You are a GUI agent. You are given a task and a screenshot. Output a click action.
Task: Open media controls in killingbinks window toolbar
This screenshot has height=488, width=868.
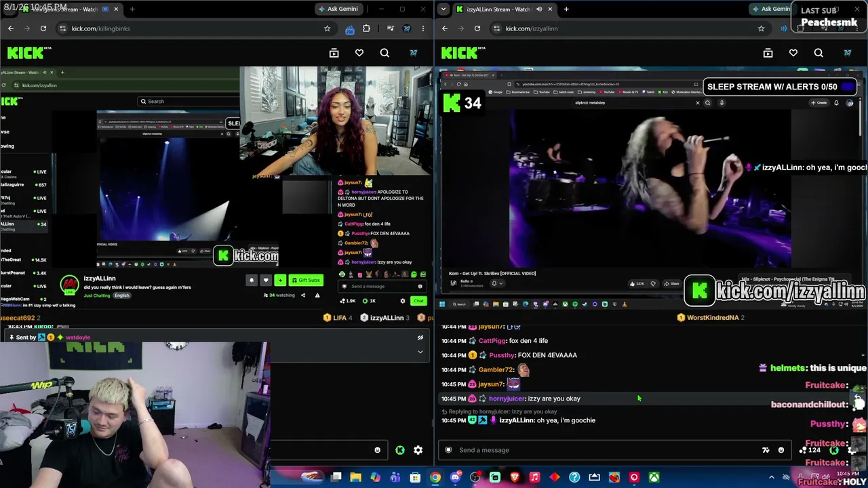click(391, 28)
